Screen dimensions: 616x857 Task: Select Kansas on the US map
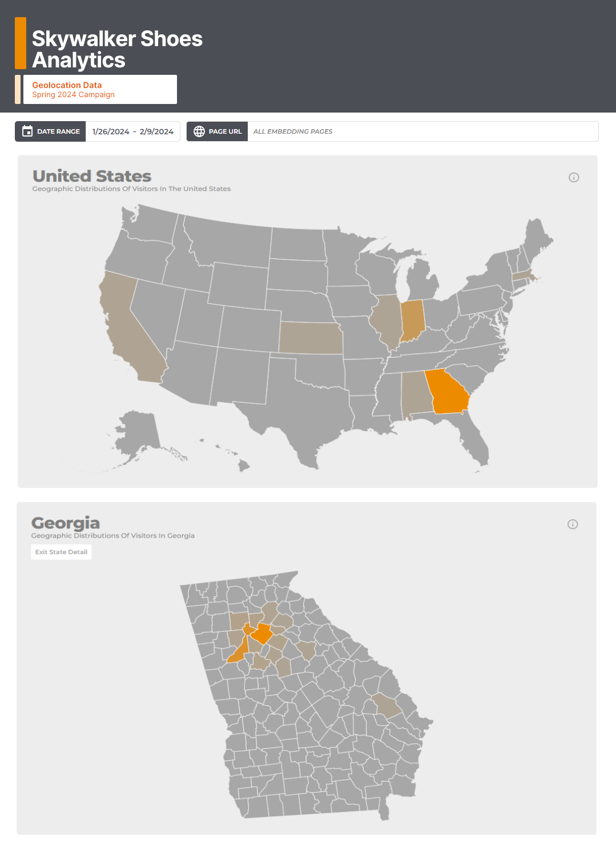pyautogui.click(x=311, y=338)
